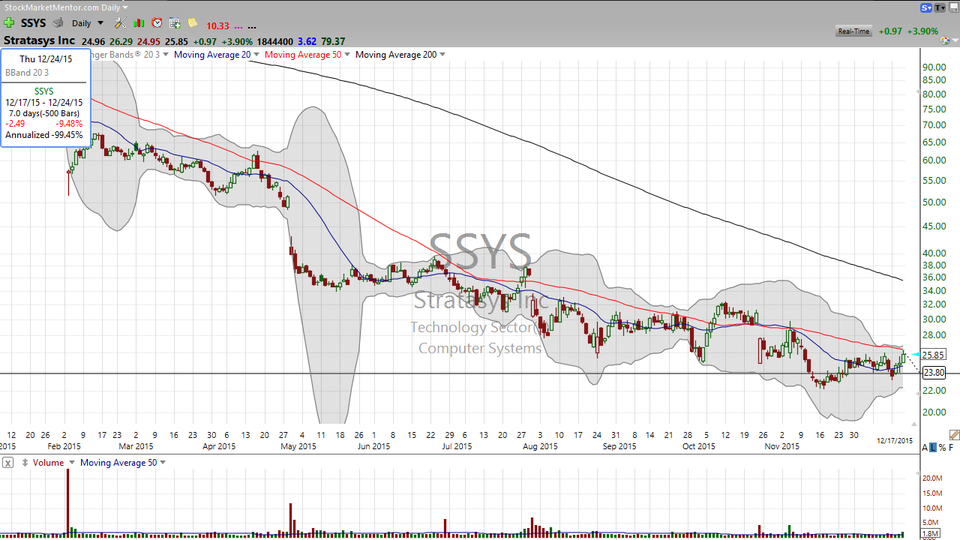This screenshot has width=960, height=540.
Task: Click the SSYS ticker symbol field
Action: (x=33, y=23)
